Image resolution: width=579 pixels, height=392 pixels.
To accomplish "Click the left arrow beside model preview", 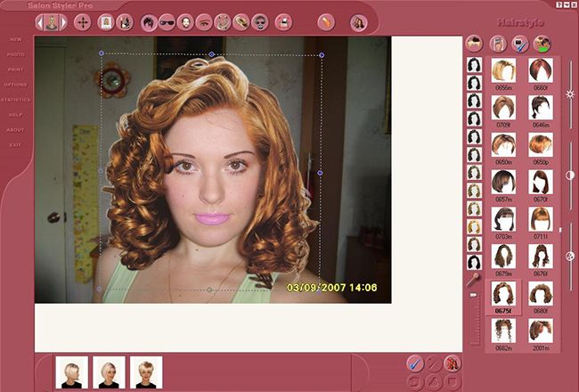I will click(x=40, y=20).
